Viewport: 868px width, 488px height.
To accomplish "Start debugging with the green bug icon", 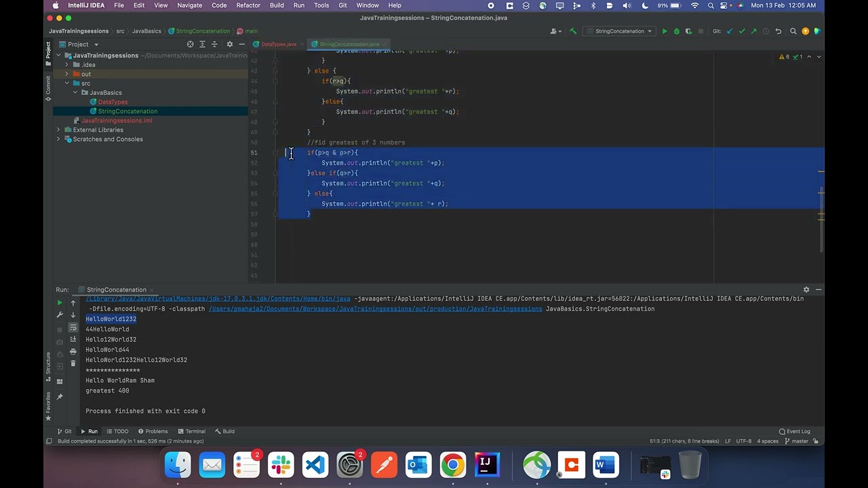I will point(676,31).
